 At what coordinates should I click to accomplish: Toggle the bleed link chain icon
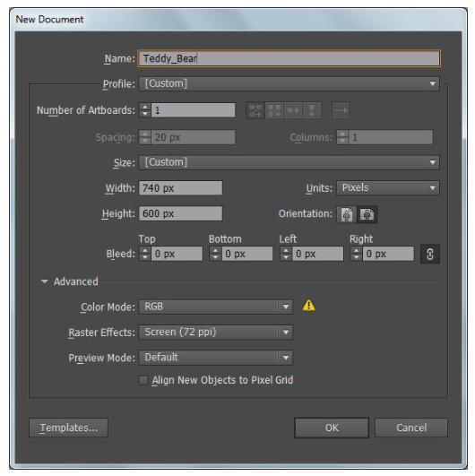point(430,254)
